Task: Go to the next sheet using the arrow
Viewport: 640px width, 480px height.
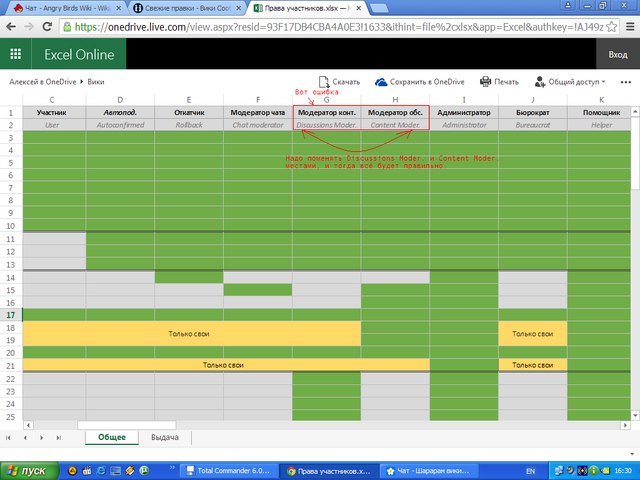Action: 42,438
